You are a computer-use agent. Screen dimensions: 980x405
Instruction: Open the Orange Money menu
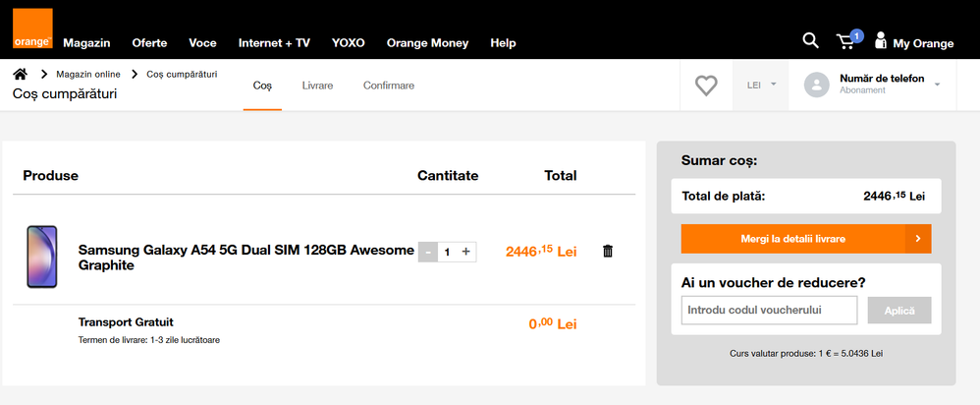coord(427,43)
